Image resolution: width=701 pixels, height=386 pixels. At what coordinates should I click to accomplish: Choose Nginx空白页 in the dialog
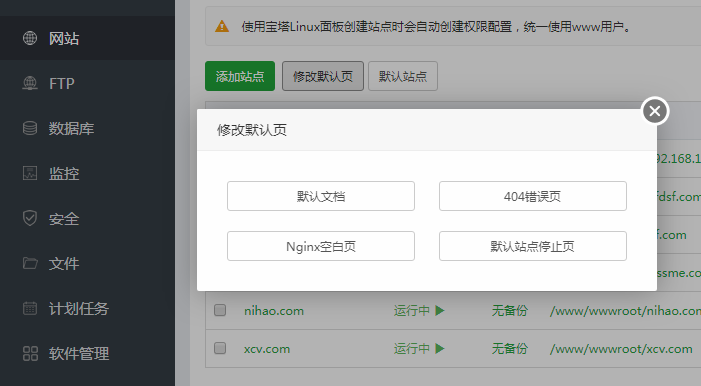tap(321, 246)
